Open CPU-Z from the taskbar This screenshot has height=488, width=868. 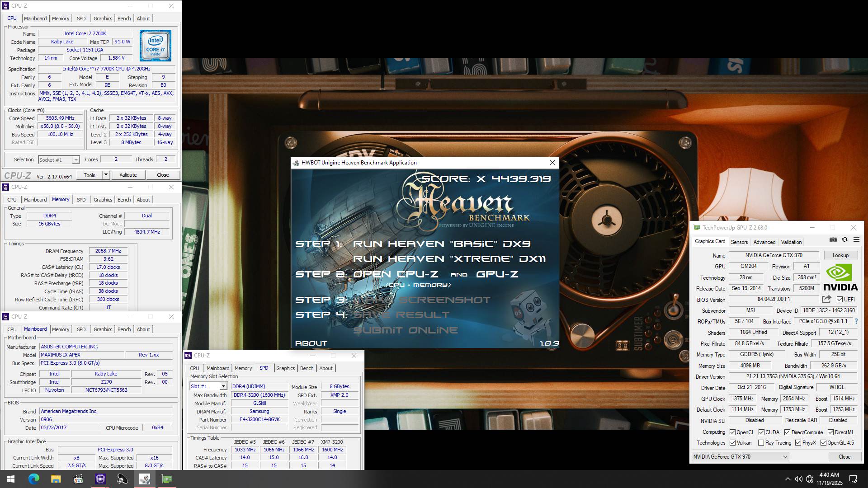tap(100, 479)
